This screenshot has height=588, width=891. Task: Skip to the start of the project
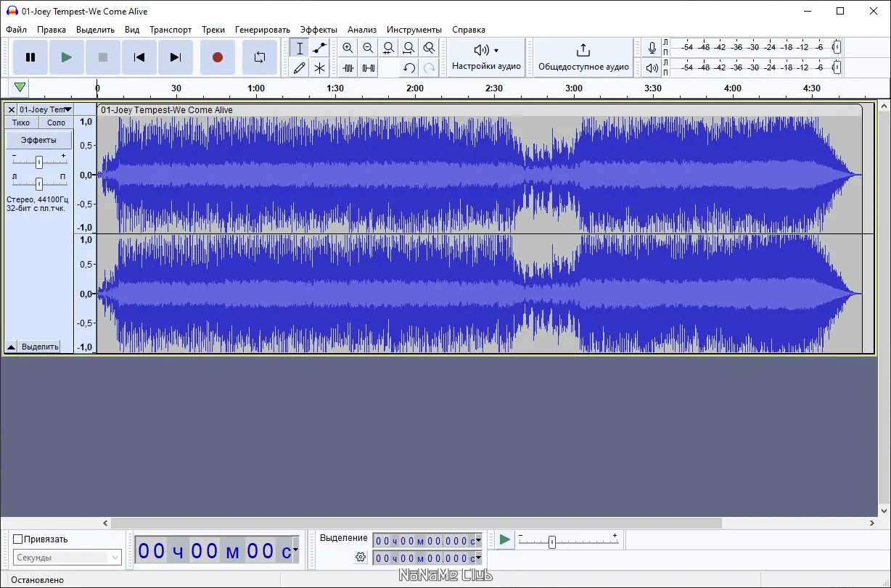[139, 57]
